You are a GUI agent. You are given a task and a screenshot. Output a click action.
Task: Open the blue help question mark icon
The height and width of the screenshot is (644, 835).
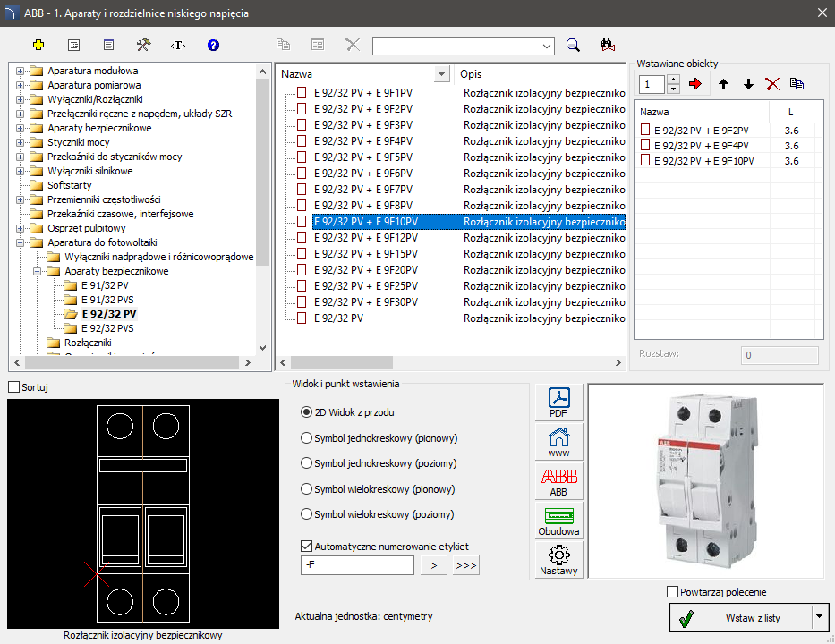click(x=213, y=45)
